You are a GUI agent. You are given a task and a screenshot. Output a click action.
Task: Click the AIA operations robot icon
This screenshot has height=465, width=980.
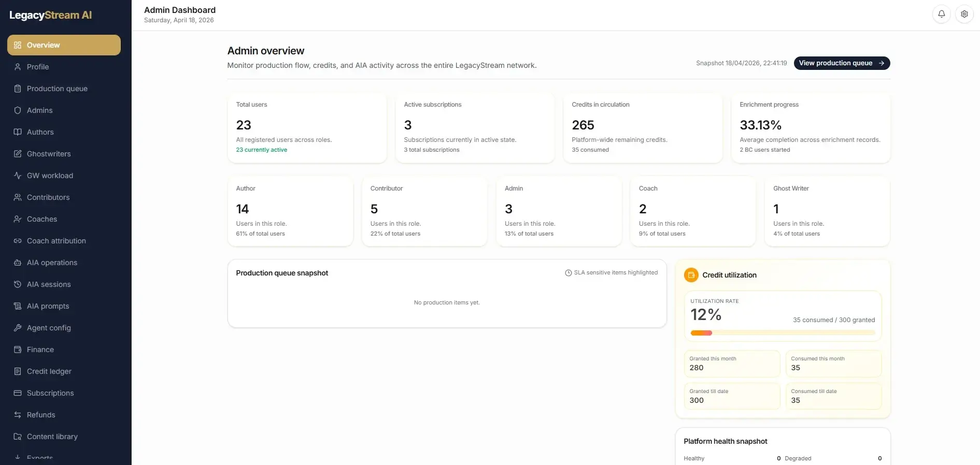pos(18,263)
